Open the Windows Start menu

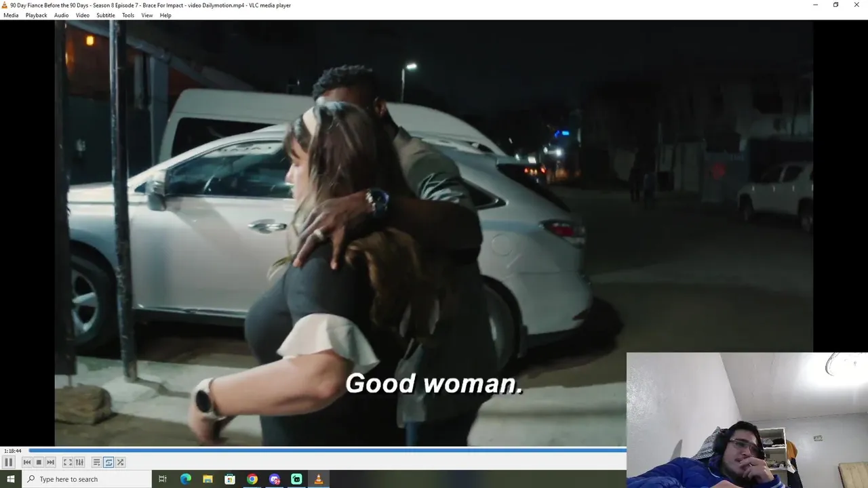[x=11, y=479]
